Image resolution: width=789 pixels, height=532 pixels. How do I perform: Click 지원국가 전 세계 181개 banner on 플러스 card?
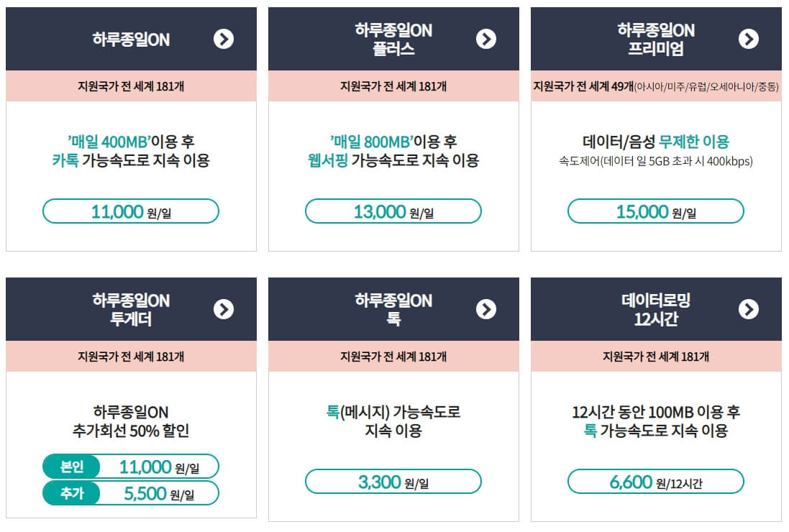pyautogui.click(x=392, y=85)
